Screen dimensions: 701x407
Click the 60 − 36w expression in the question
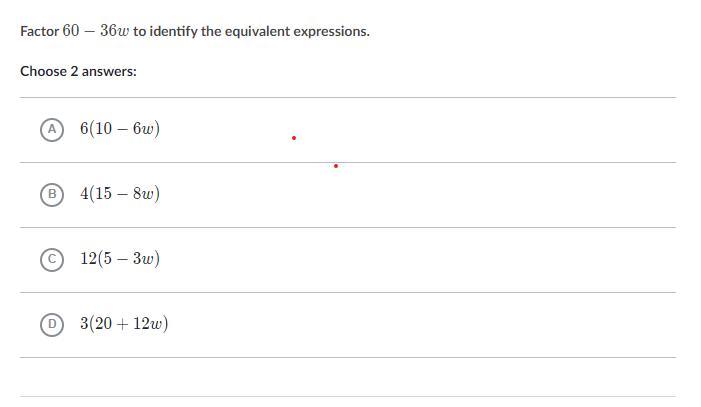tap(96, 31)
